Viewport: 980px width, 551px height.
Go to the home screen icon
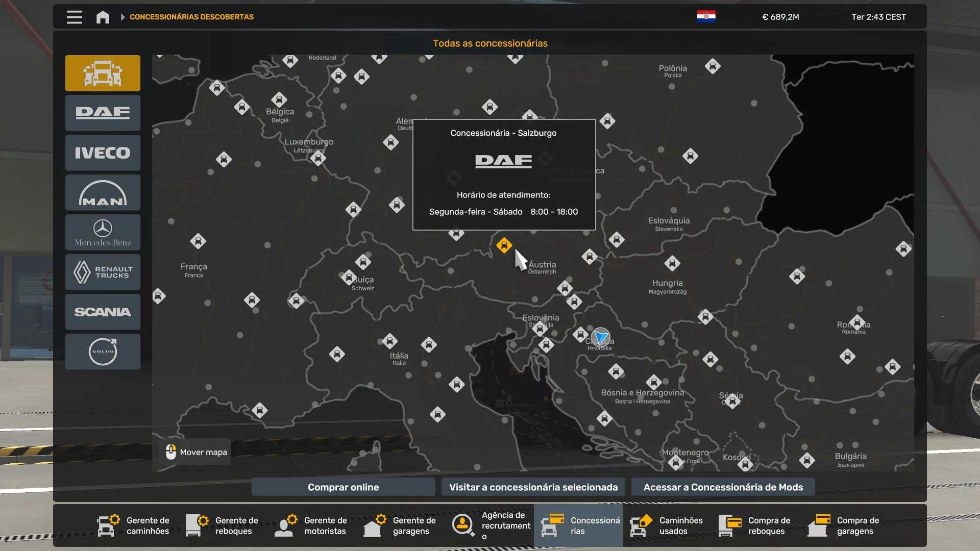[103, 17]
